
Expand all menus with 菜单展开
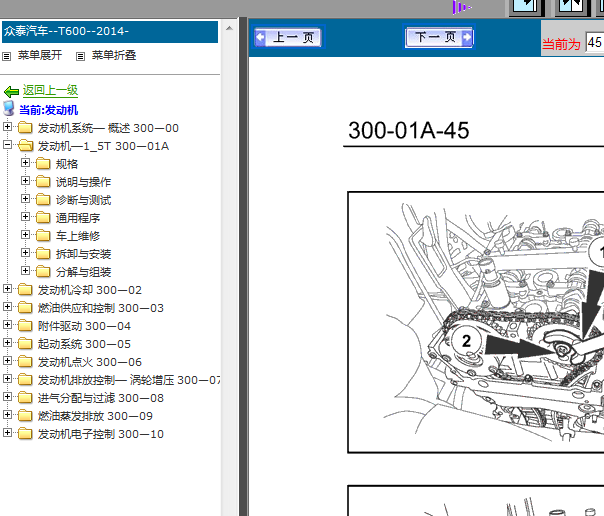pyautogui.click(x=40, y=55)
